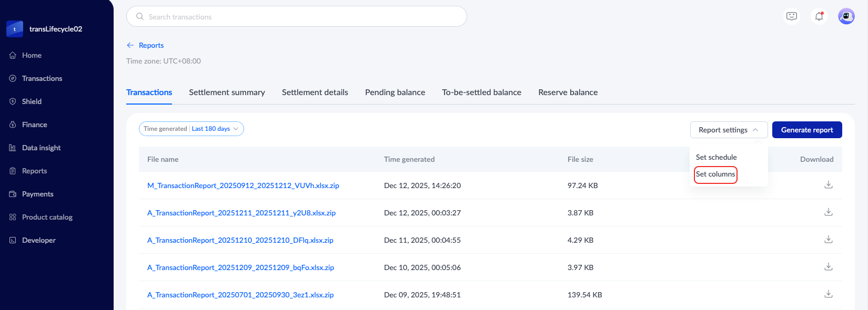Select Set columns from the menu
This screenshot has width=868, height=310.
point(715,174)
